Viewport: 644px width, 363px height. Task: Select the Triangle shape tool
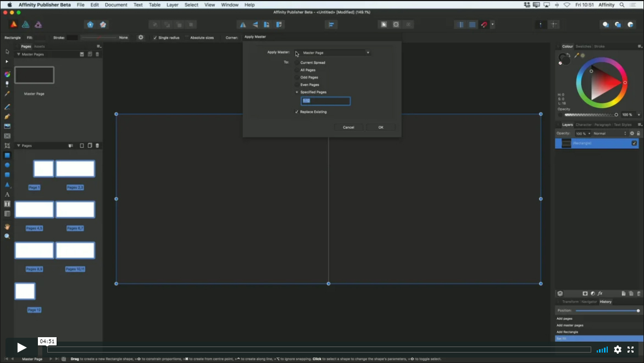click(x=7, y=185)
